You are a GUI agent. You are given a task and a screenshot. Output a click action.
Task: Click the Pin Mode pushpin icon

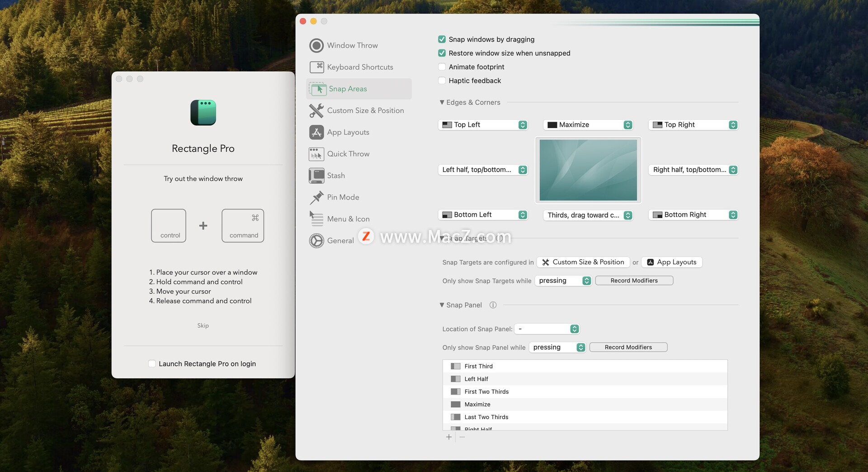pyautogui.click(x=316, y=197)
